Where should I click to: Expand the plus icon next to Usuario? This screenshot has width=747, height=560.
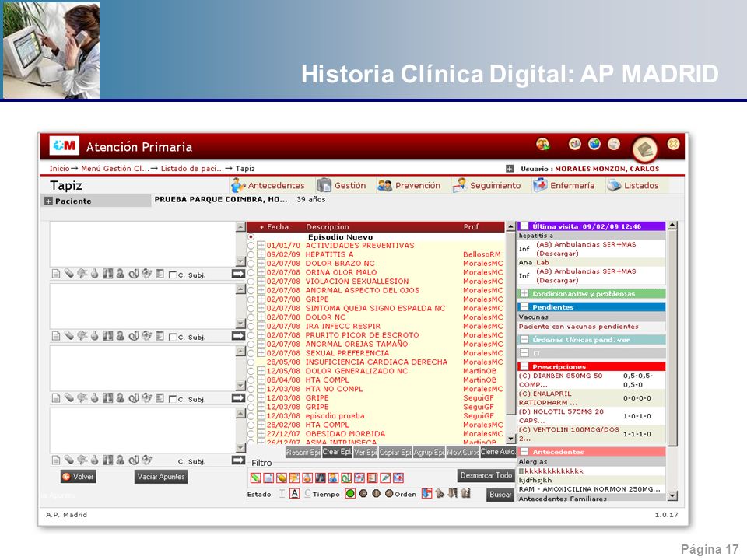[x=510, y=169]
